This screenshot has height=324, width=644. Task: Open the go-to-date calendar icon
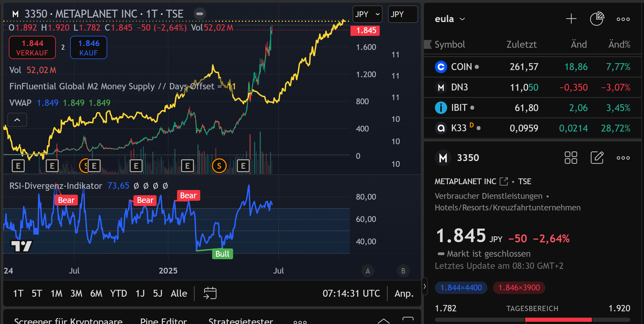click(210, 293)
